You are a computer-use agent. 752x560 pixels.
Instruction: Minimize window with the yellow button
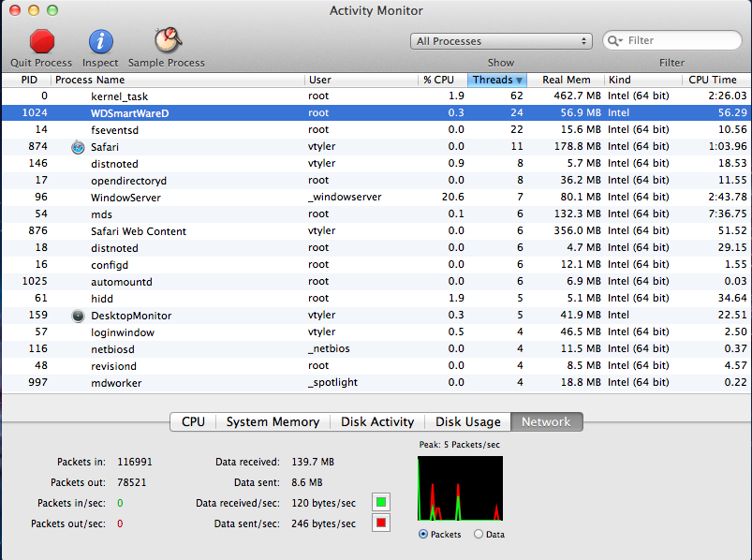(34, 10)
